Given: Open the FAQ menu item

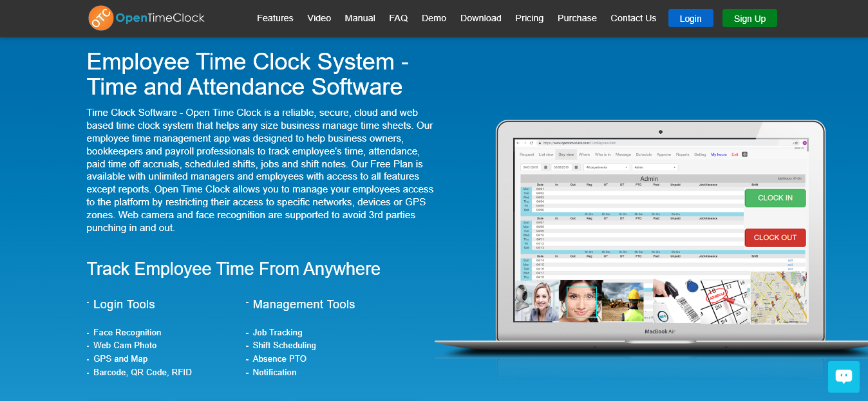Looking at the screenshot, I should tap(398, 18).
